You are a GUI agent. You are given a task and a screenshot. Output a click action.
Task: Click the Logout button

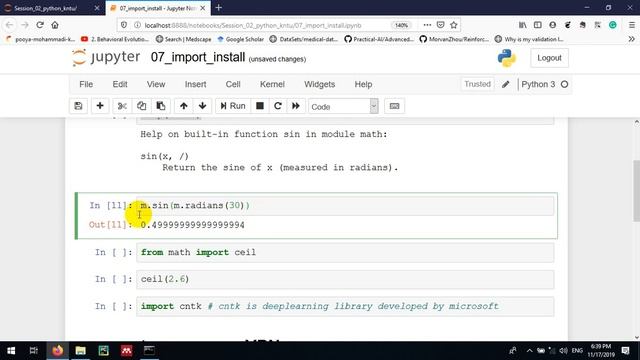coord(549,58)
